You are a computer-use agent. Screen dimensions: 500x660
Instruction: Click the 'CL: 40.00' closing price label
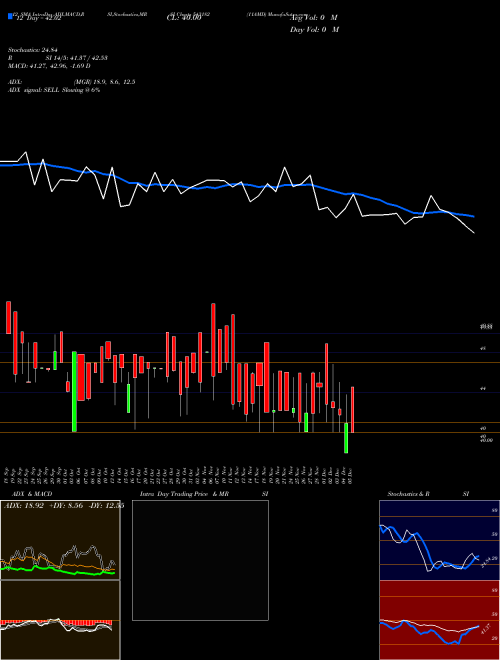[184, 18]
